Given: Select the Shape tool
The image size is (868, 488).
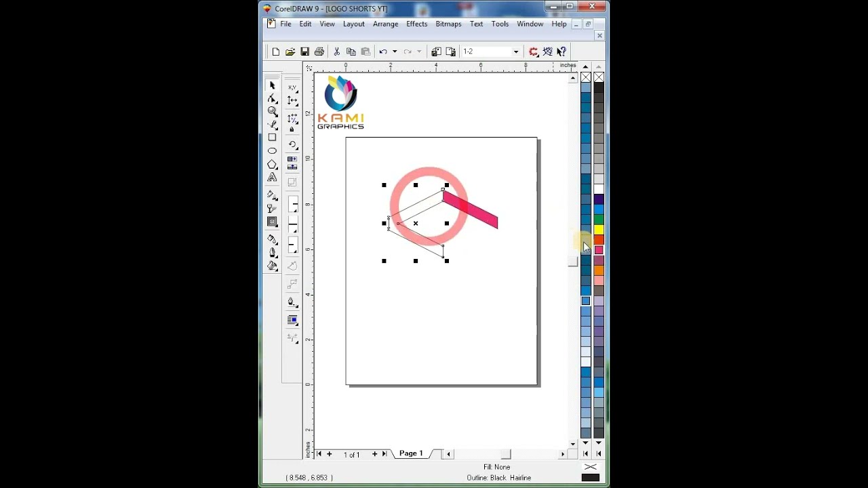Looking at the screenshot, I should click(x=272, y=98).
